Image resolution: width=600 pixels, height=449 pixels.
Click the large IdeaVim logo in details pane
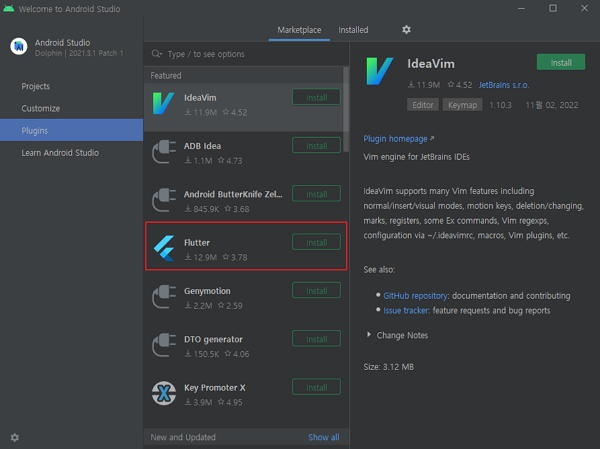click(380, 71)
